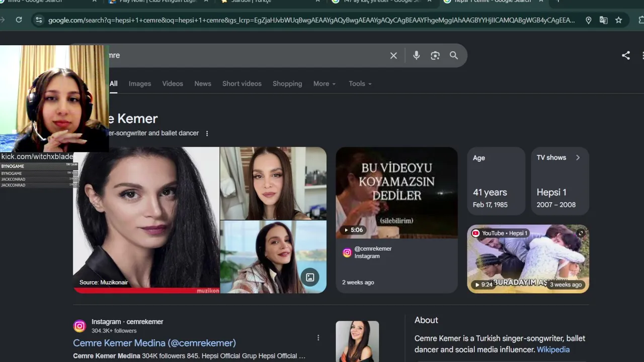Click the '3 weeks ago' label on the YouTube video
The width and height of the screenshot is (644, 362).
tap(566, 285)
